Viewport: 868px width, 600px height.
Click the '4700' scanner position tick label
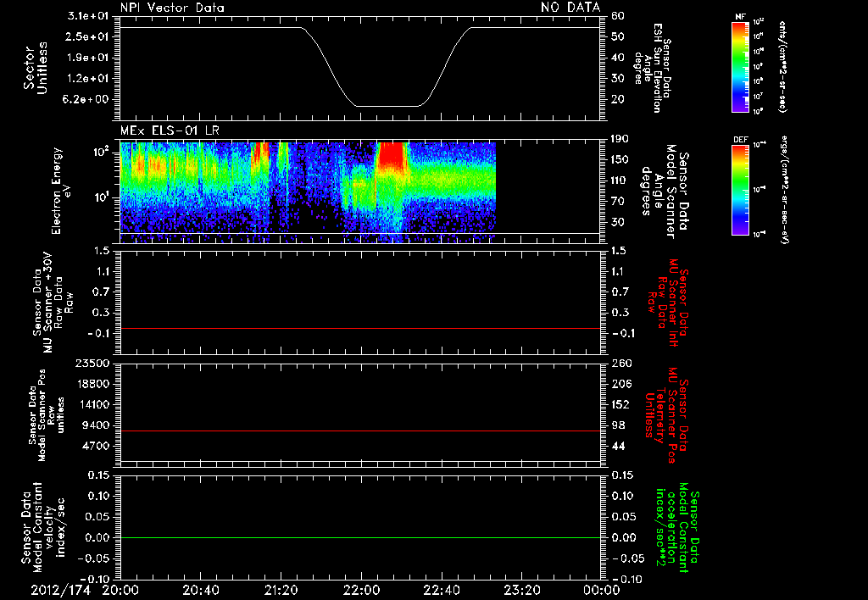[x=96, y=446]
